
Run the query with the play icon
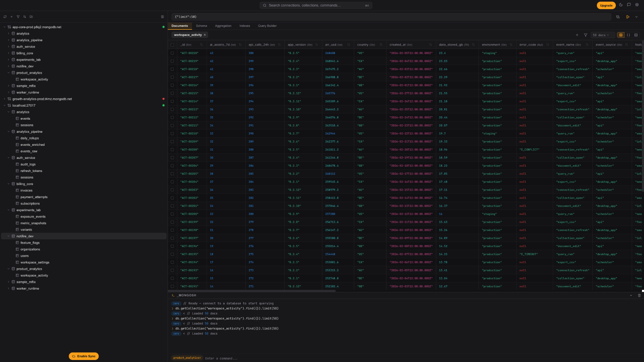click(628, 17)
